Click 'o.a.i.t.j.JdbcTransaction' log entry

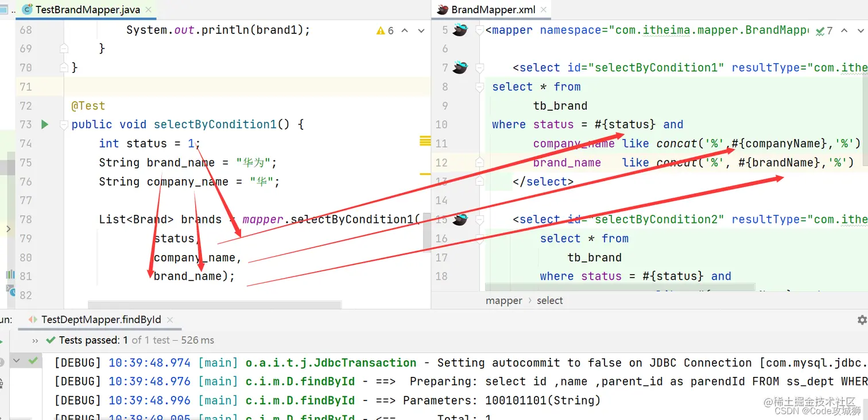pyautogui.click(x=331, y=363)
